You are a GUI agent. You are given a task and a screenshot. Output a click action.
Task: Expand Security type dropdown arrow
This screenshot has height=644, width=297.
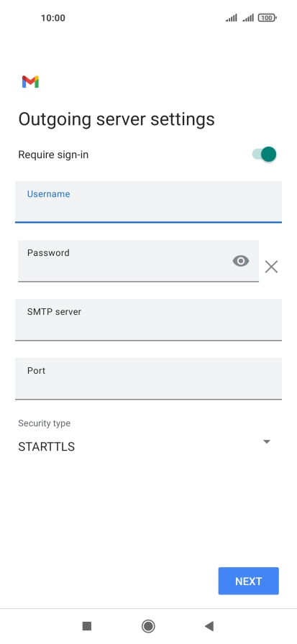tap(267, 441)
